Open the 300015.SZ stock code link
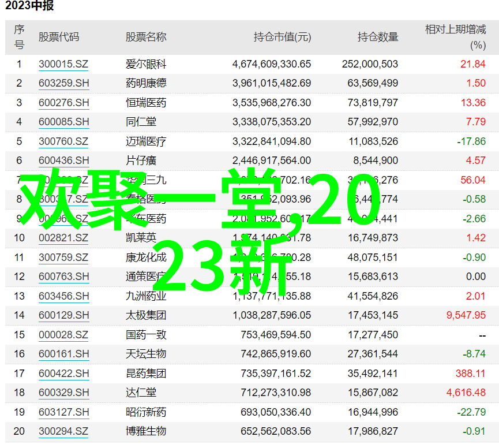Image resolution: width=499 pixels, height=448 pixels. pos(63,64)
